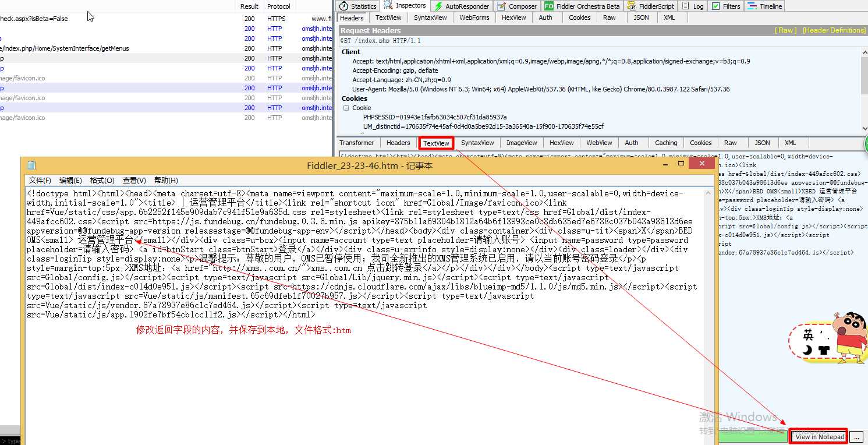Open the Log tab

(x=693, y=6)
